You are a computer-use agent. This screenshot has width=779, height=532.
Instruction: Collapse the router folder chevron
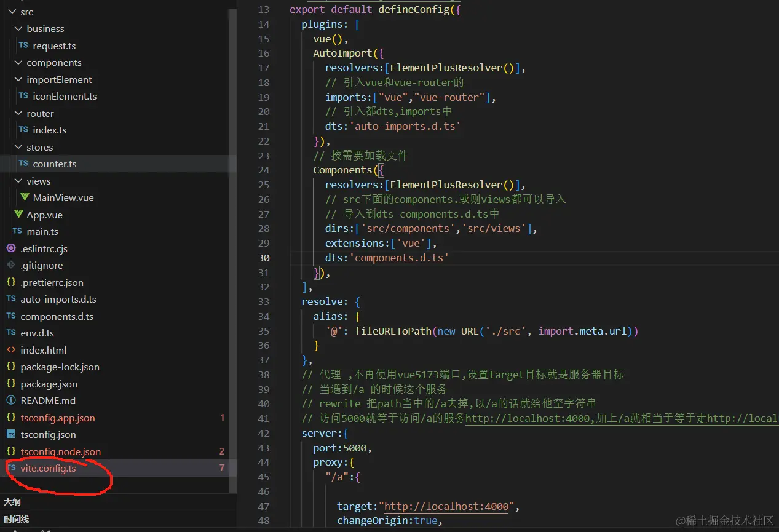tap(17, 113)
